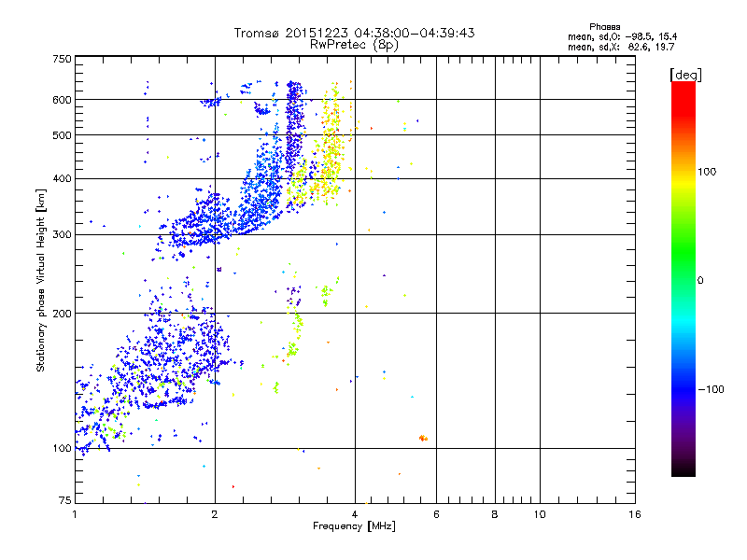Click the 'Stationary phase Virtual Height [km]' axis label
The image size is (747, 560).
pos(40,280)
